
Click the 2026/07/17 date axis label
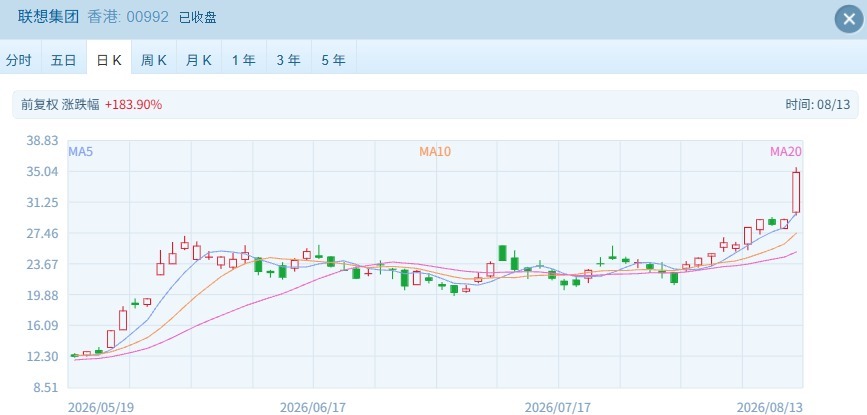558,407
